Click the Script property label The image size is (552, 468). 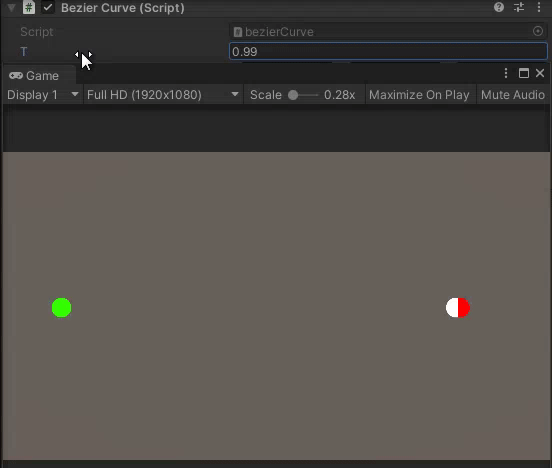point(37,32)
